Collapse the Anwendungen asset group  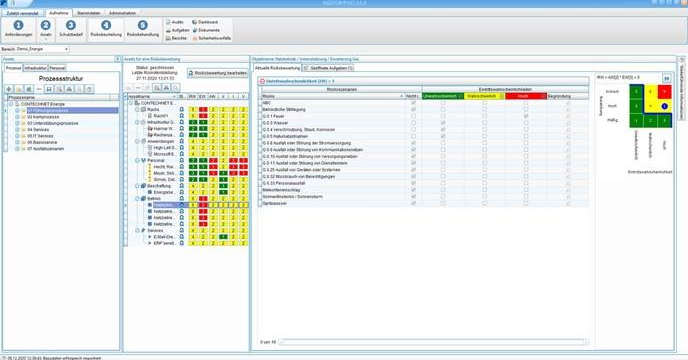pos(137,141)
